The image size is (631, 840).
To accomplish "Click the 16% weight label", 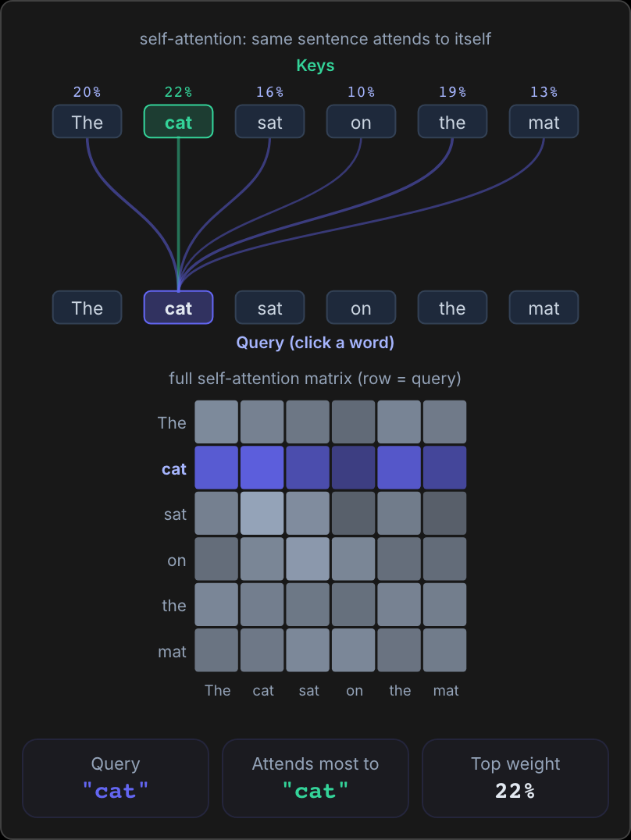I will [269, 92].
